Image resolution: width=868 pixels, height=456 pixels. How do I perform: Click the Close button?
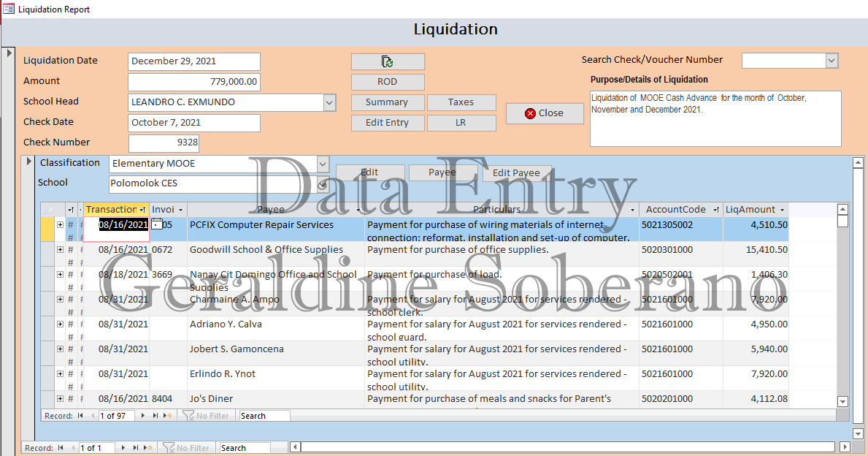point(545,113)
